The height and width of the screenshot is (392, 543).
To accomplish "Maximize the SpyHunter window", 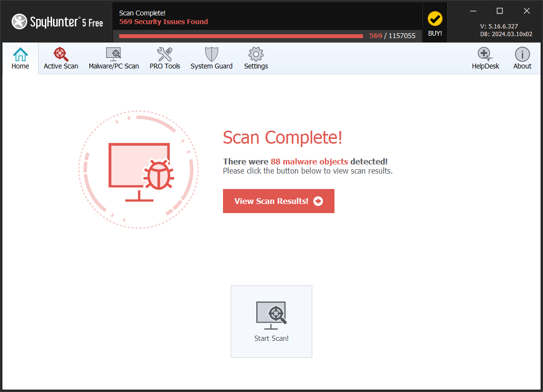I will [x=500, y=11].
